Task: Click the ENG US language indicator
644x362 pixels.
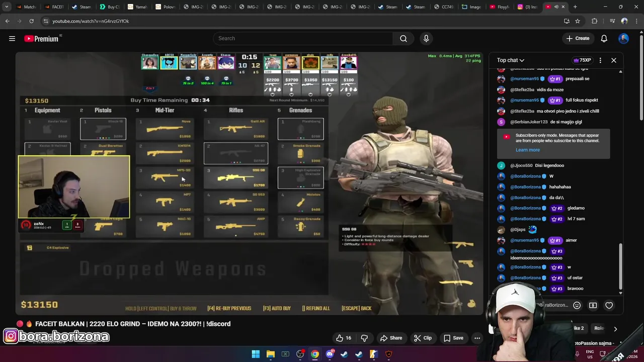Action: click(590, 354)
